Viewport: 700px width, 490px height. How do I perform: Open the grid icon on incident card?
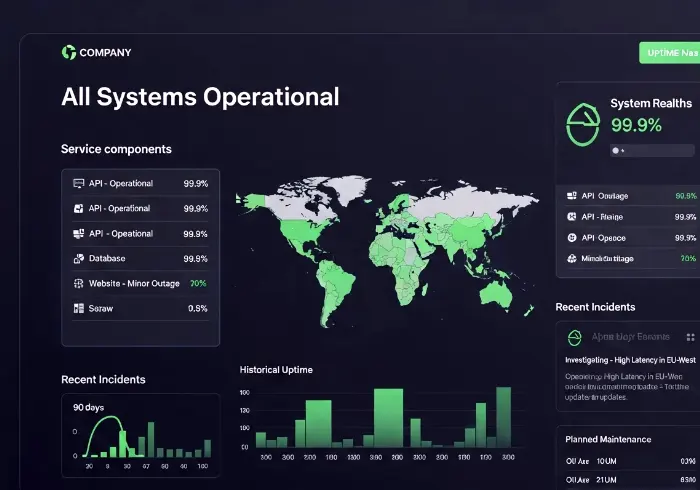[690, 337]
